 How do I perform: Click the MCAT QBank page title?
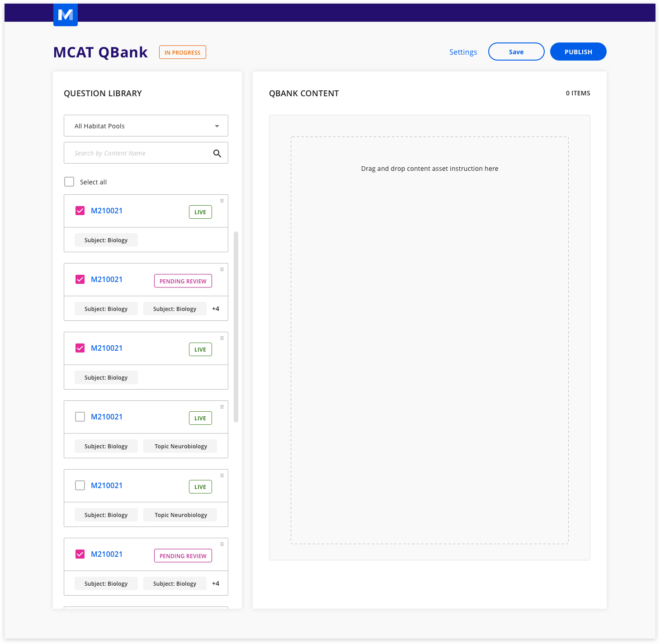click(x=100, y=52)
